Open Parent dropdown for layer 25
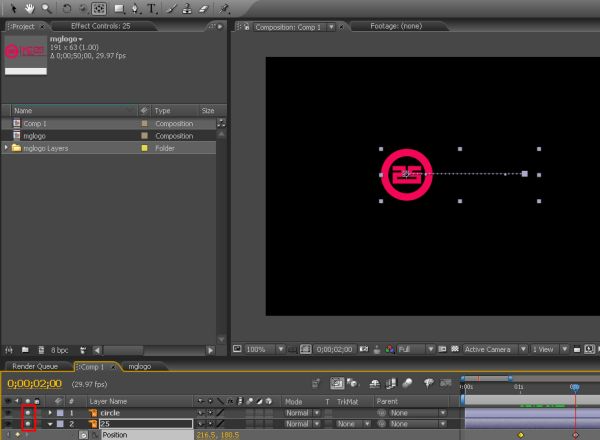The width and height of the screenshot is (600, 440). [418, 424]
